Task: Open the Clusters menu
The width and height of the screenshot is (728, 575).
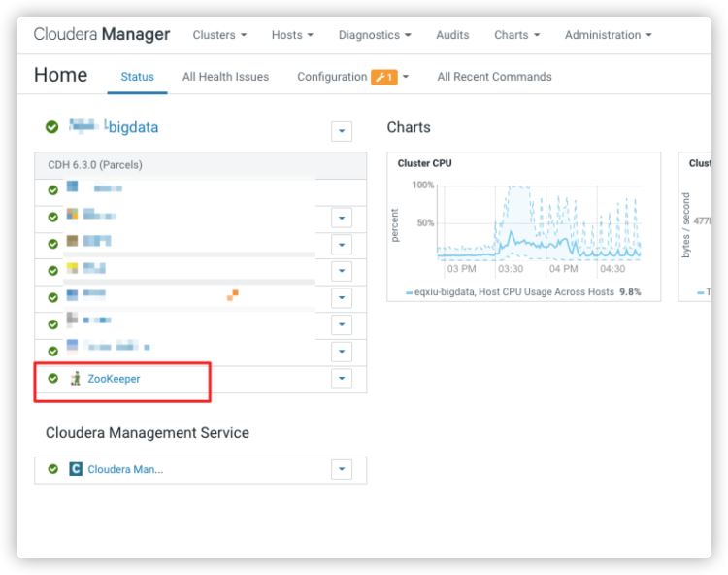Action: (x=219, y=35)
